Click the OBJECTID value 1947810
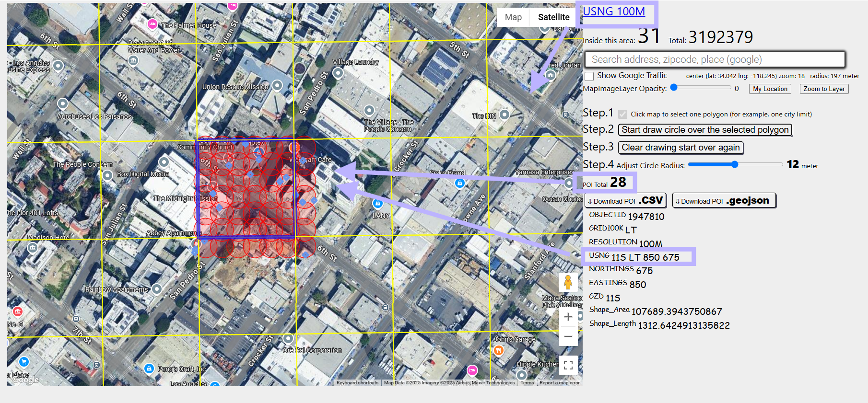Image resolution: width=868 pixels, height=403 pixels. (646, 217)
